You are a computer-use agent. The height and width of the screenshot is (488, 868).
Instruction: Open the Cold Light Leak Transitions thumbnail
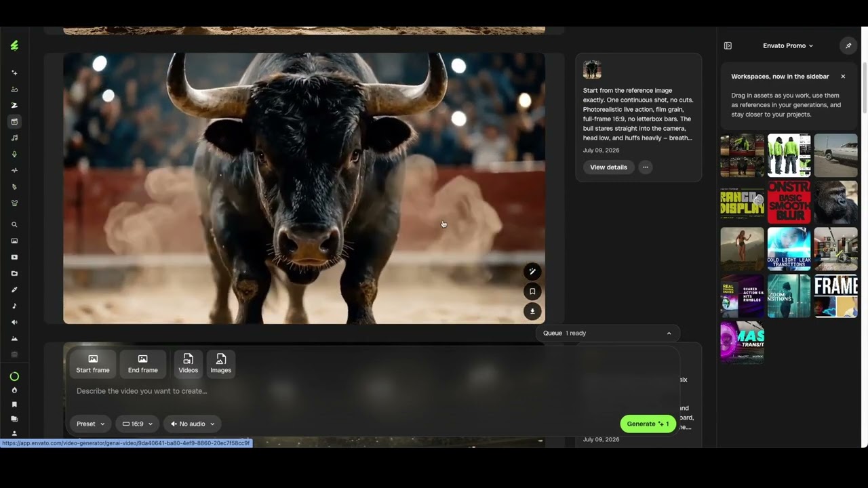(x=789, y=249)
